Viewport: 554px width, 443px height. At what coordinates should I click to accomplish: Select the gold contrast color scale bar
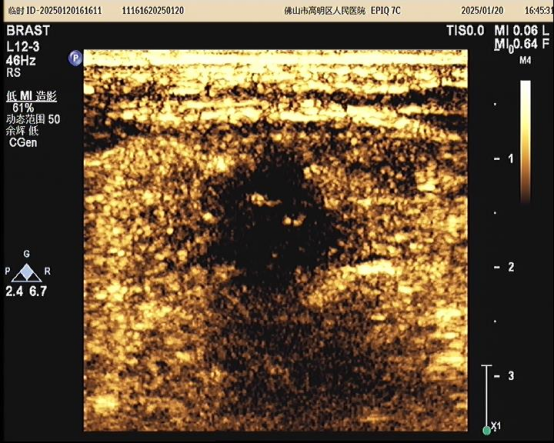click(x=525, y=142)
